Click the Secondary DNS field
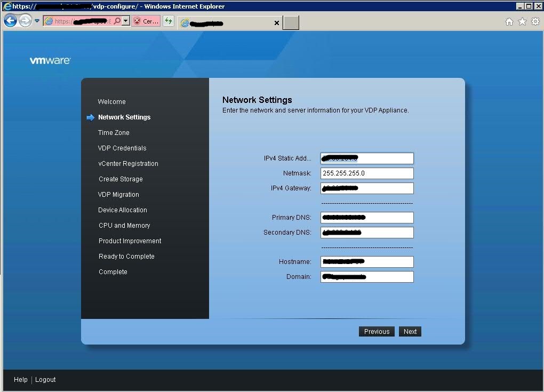 click(x=367, y=233)
